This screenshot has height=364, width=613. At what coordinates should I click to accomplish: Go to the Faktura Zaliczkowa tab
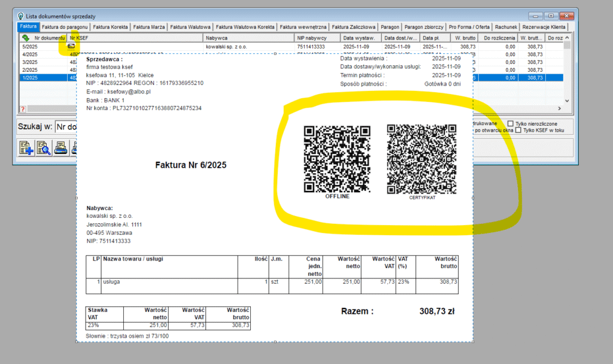pyautogui.click(x=354, y=27)
